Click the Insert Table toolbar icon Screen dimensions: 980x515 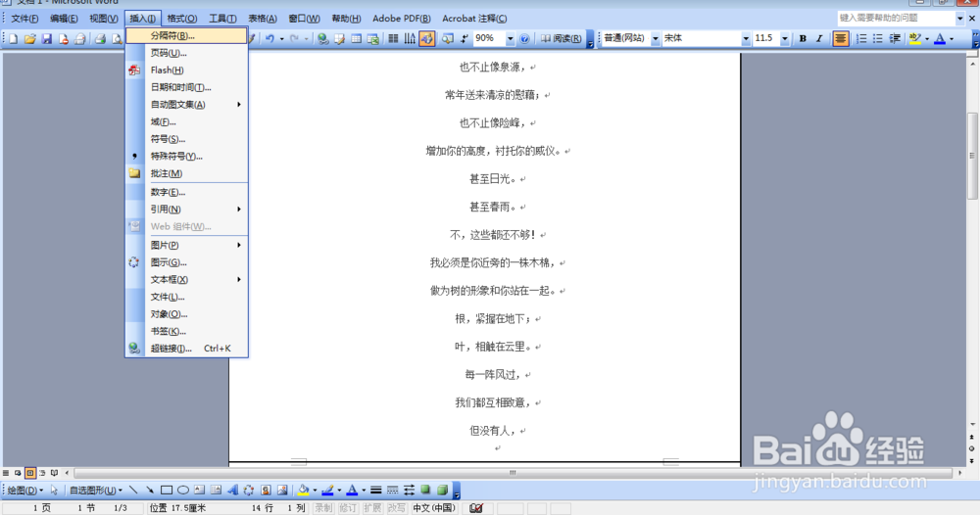point(357,39)
